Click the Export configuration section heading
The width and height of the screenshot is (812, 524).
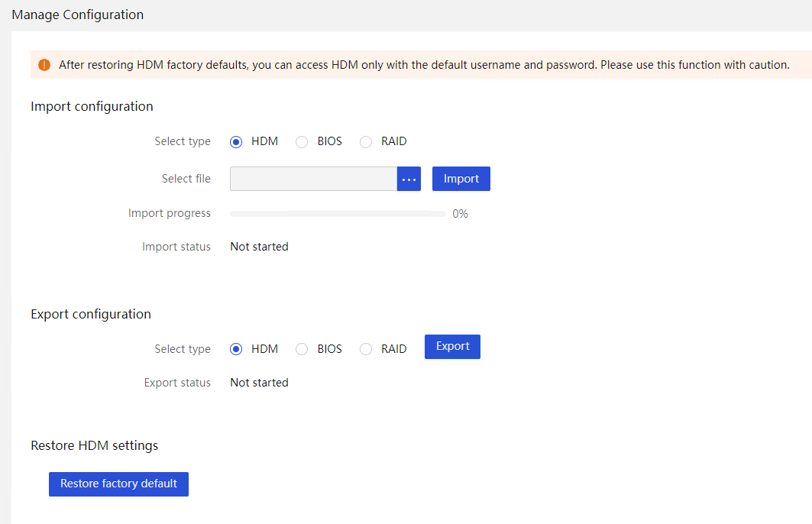click(91, 314)
